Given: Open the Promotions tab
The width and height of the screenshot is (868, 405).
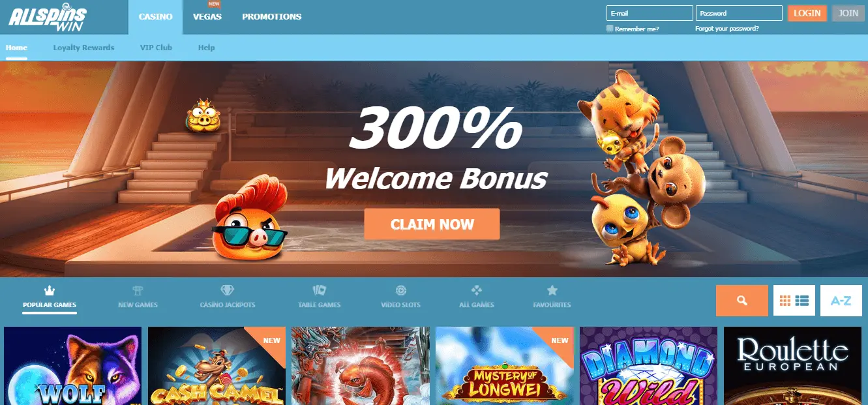Looking at the screenshot, I should pos(271,17).
